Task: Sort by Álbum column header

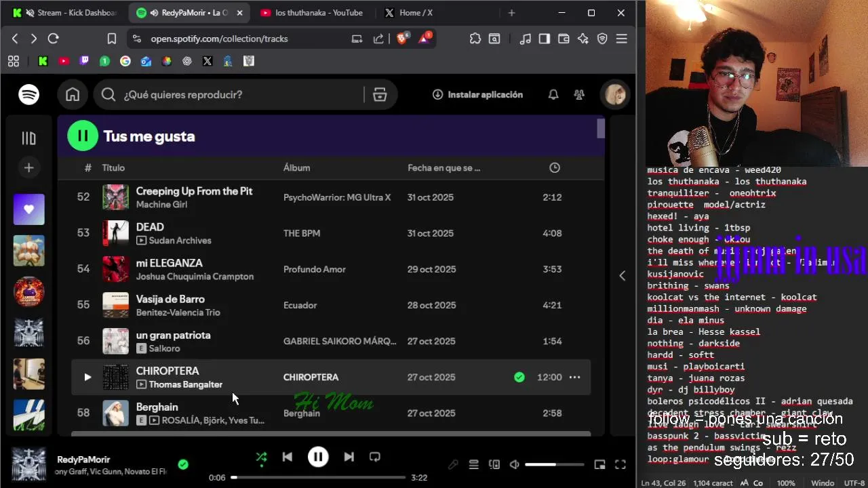Action: [x=296, y=167]
